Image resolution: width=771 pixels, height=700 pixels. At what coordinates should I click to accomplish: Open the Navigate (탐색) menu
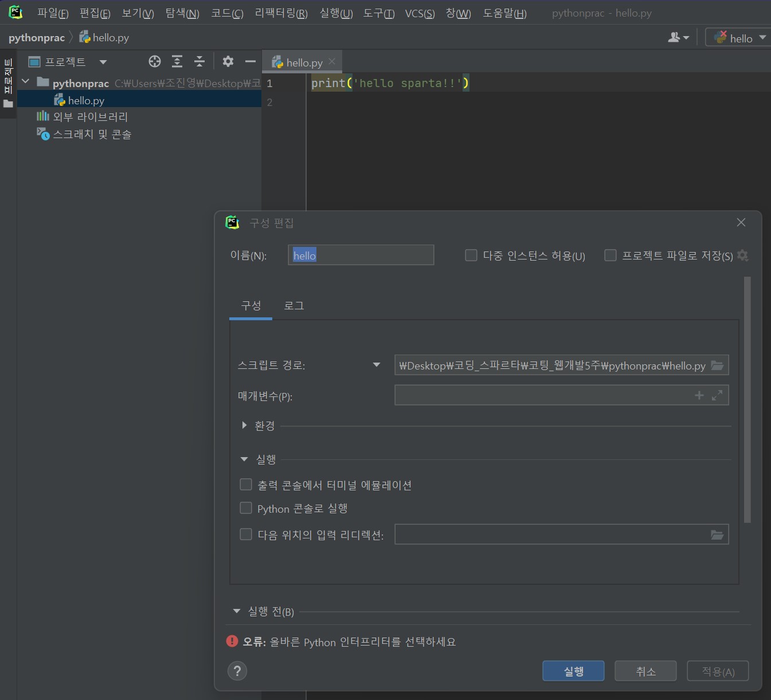point(182,13)
